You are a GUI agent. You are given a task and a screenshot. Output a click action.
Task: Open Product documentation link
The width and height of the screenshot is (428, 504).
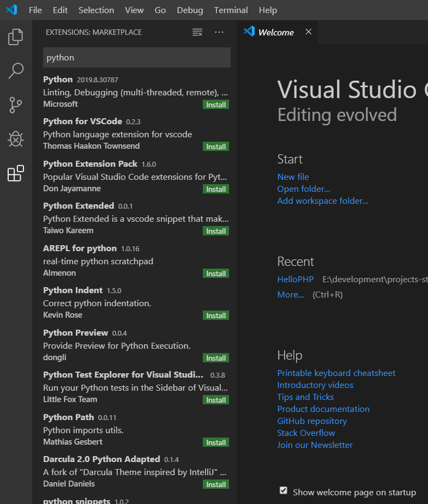coord(323,409)
